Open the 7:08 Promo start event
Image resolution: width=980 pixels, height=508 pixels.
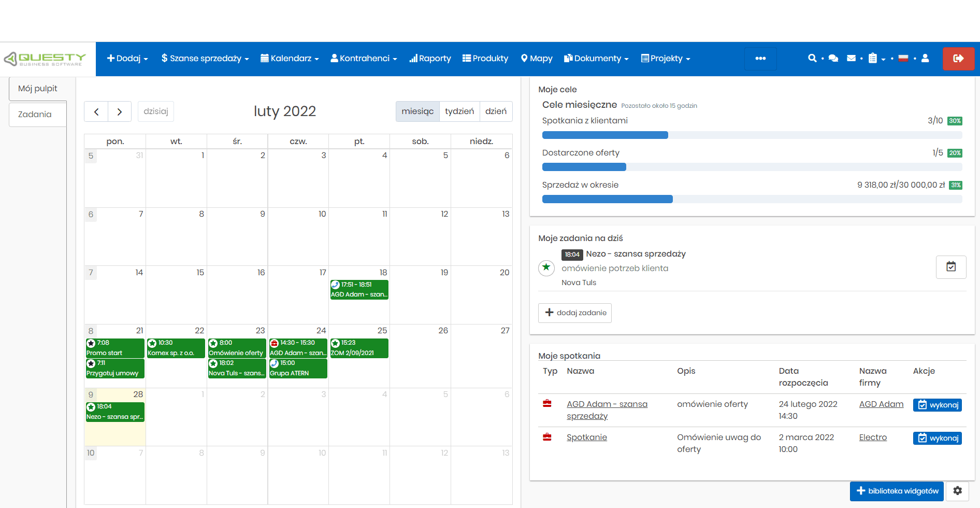(x=115, y=348)
